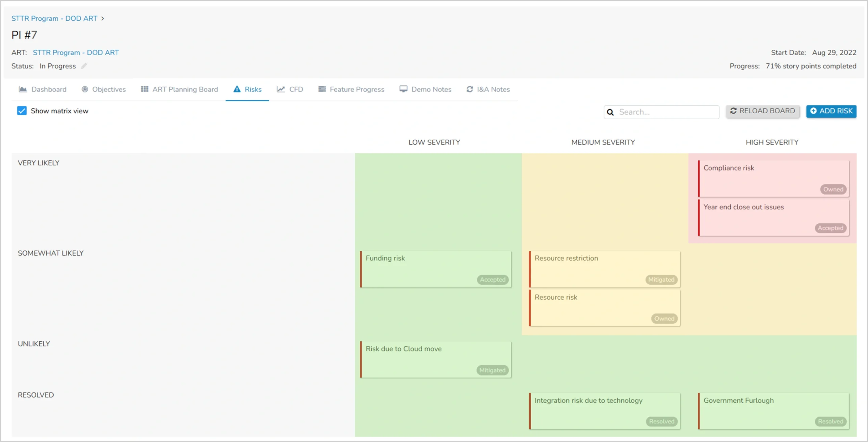Click the Demo Notes monitor icon
The image size is (868, 442).
pyautogui.click(x=403, y=89)
